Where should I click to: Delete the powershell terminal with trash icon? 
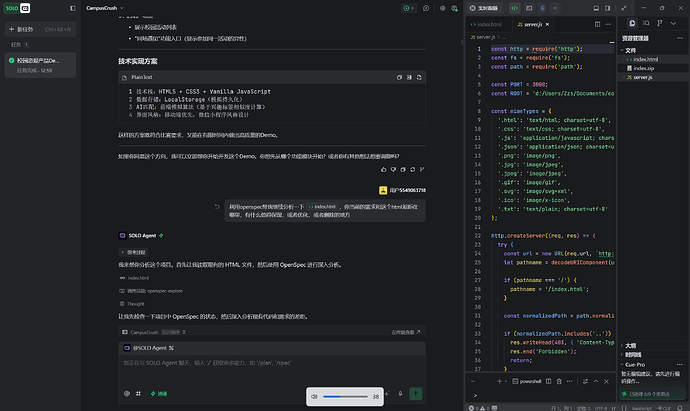559,382
